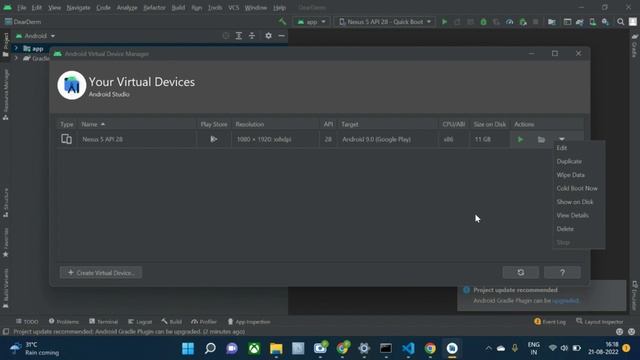Click the Android 9.0 (Google Play) target cell

pos(376,140)
